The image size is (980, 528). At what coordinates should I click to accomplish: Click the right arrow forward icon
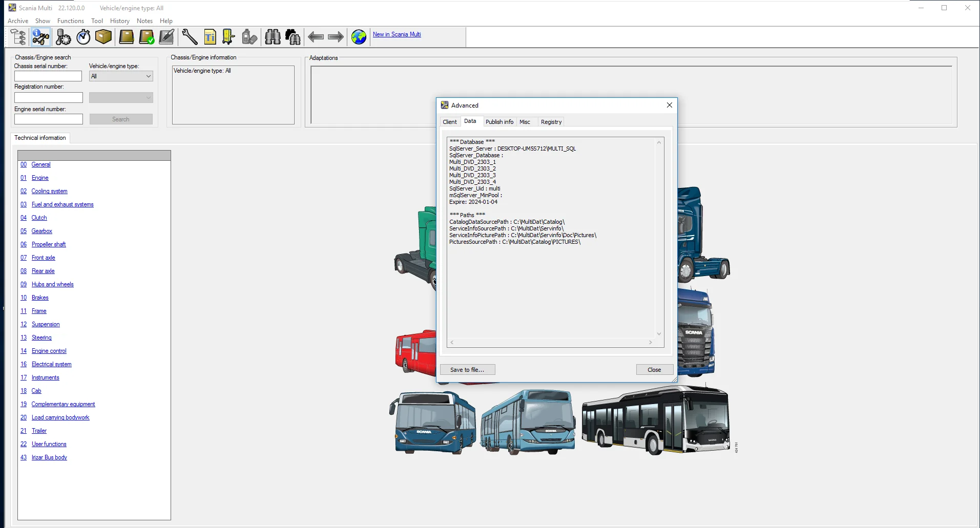(336, 37)
